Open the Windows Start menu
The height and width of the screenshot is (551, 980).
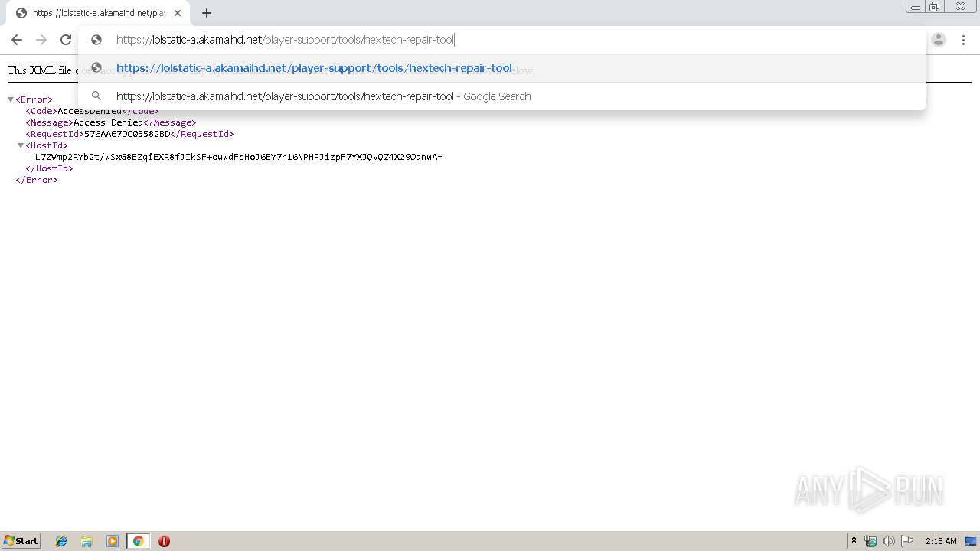pos(21,540)
